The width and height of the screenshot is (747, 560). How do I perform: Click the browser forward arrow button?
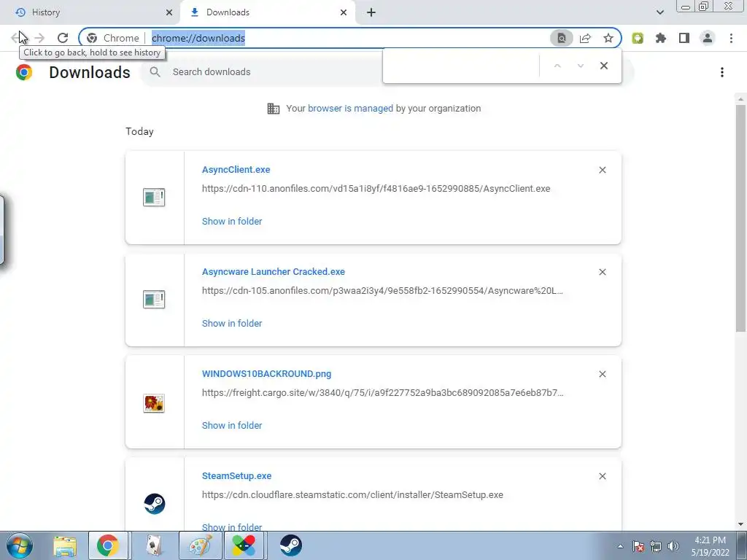pyautogui.click(x=39, y=38)
